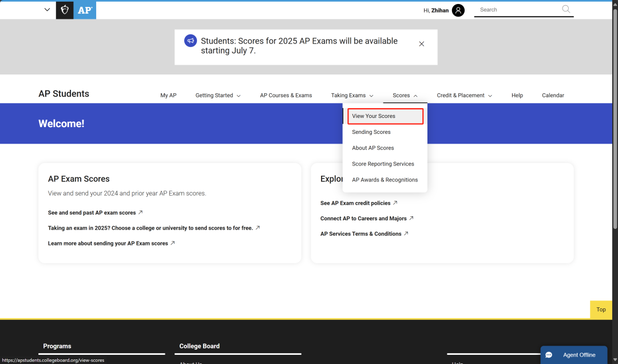Click the page's vertical scrollbar thumb

click(615, 118)
